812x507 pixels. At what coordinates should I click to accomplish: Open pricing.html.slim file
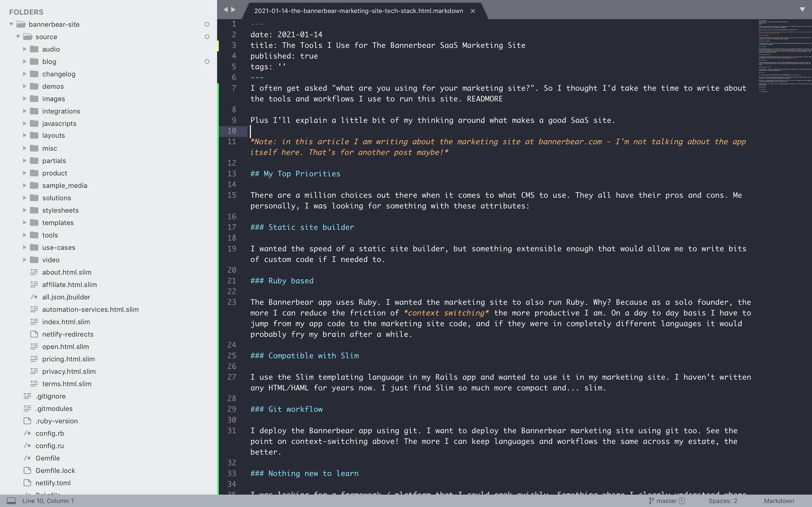pyautogui.click(x=69, y=359)
